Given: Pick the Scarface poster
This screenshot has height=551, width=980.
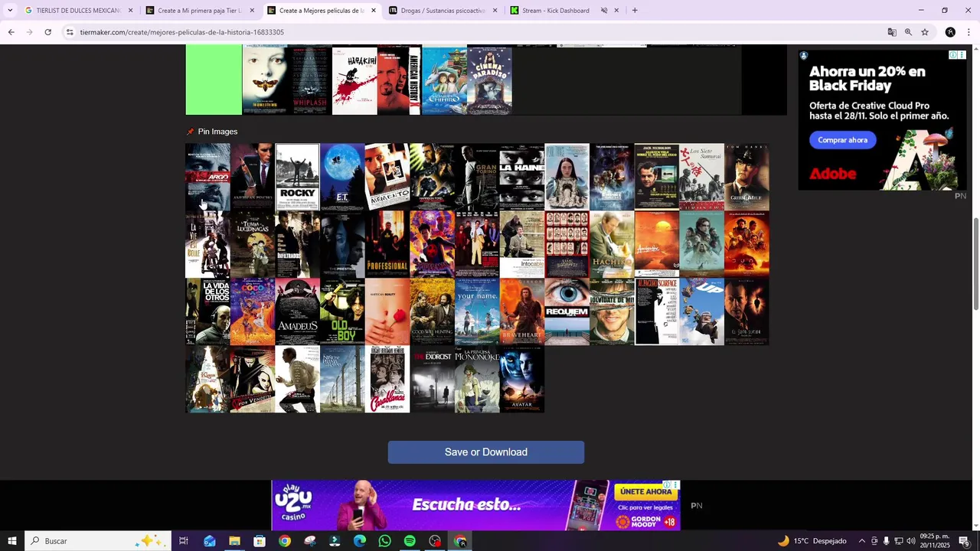Looking at the screenshot, I should coord(657,311).
